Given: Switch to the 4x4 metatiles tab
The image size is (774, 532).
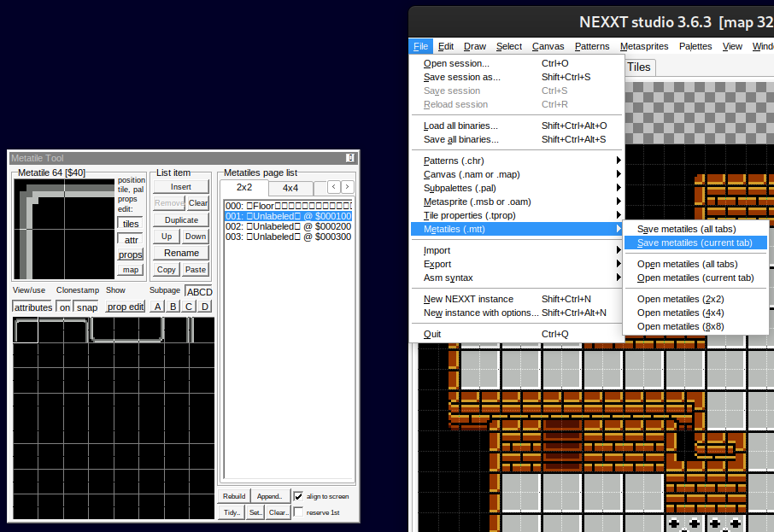Looking at the screenshot, I should tap(290, 188).
